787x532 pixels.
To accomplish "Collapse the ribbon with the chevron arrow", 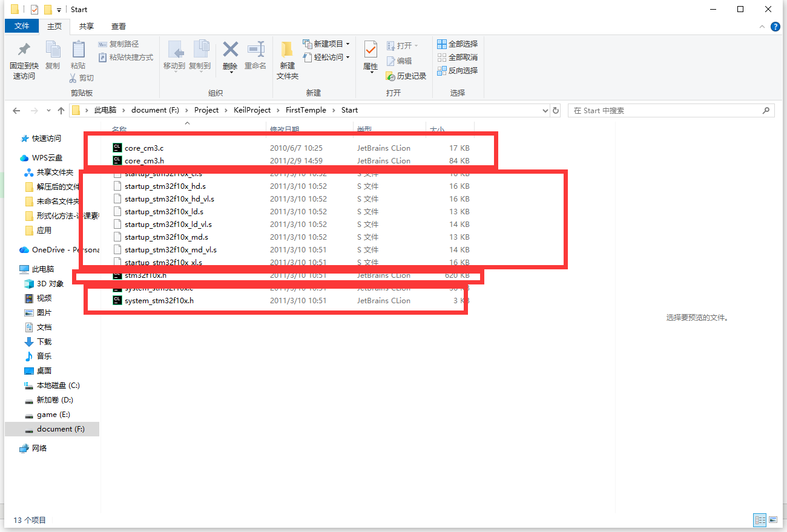I will (x=763, y=27).
